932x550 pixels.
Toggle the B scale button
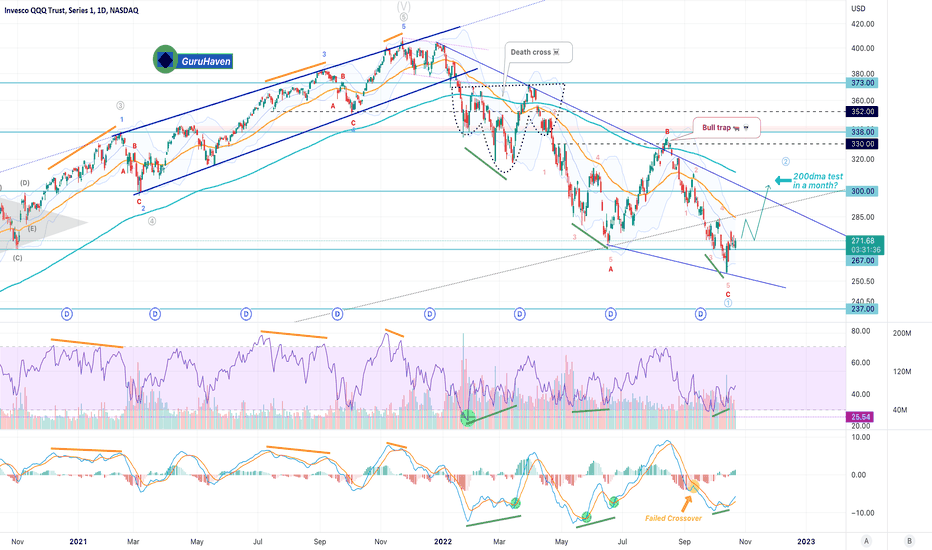909,541
